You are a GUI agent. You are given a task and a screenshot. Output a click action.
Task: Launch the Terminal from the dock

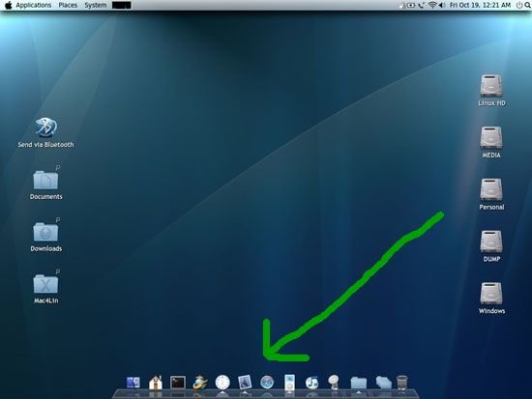pos(178,383)
